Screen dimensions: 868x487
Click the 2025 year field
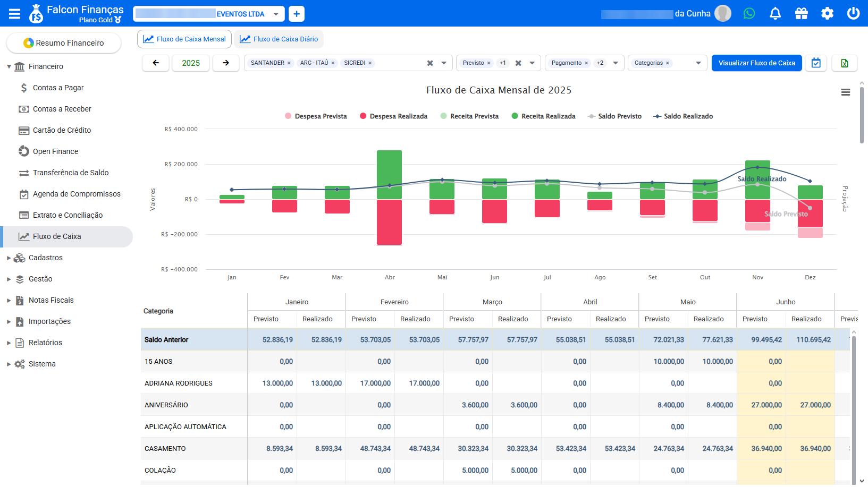pos(191,63)
